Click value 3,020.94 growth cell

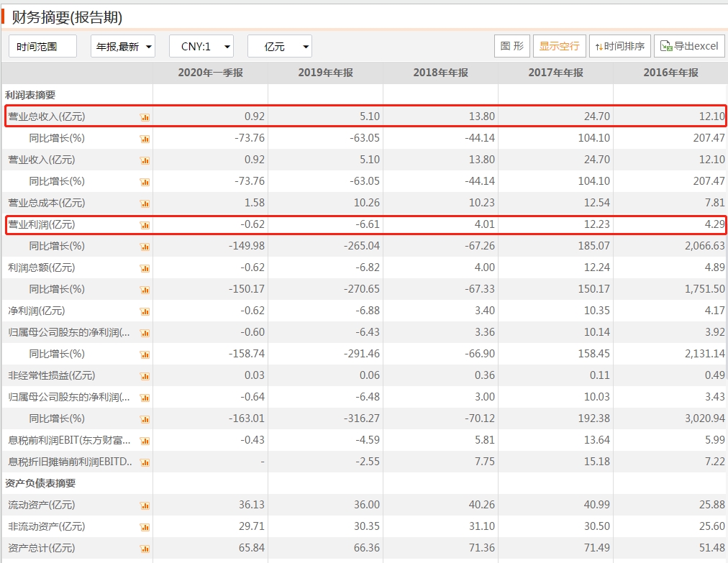705,418
